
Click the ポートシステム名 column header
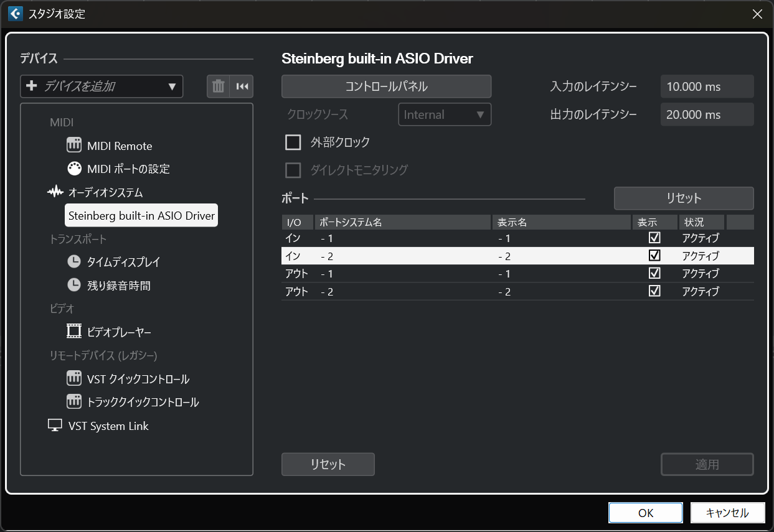tap(403, 222)
